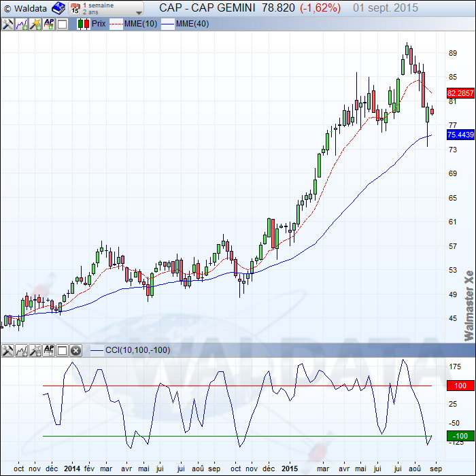This screenshot has height=476, width=476.
Task: Close the CCI indicator panel
Action: 75,350
